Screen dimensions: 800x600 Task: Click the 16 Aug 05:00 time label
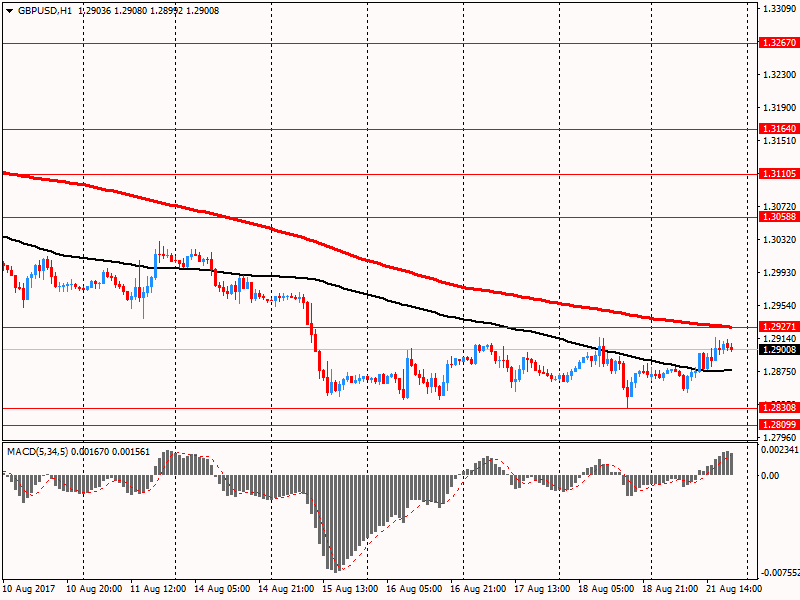(414, 589)
